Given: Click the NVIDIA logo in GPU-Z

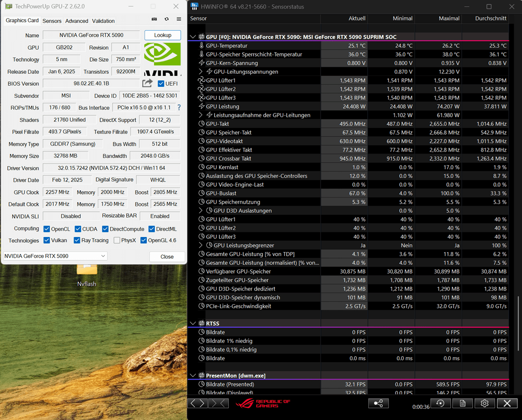Looking at the screenshot, I should [162, 59].
